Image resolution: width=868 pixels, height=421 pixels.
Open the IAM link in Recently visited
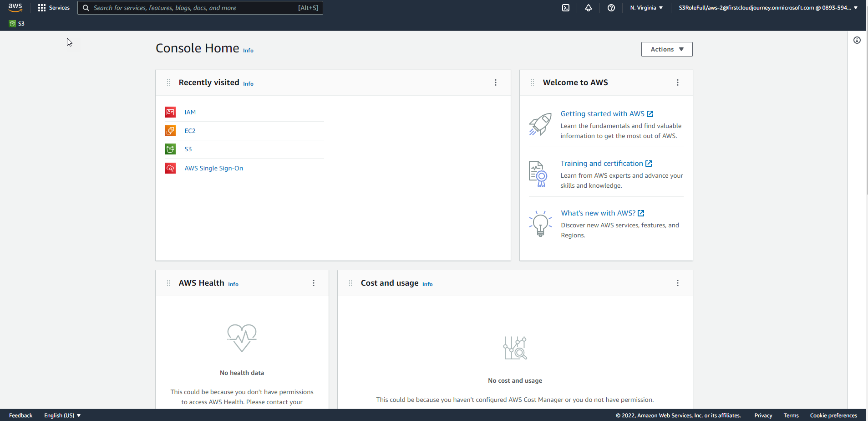click(190, 112)
